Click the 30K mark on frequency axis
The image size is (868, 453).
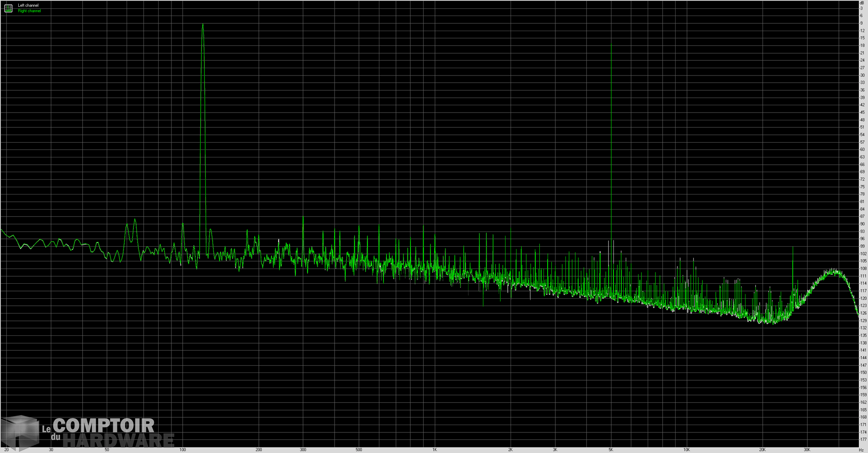[807, 450]
